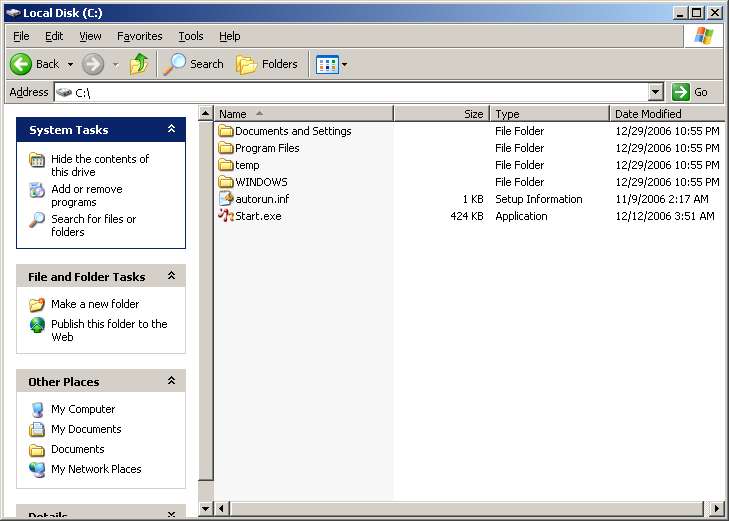The height and width of the screenshot is (521, 729).
Task: Select the 424 KB size cell
Action: (467, 216)
